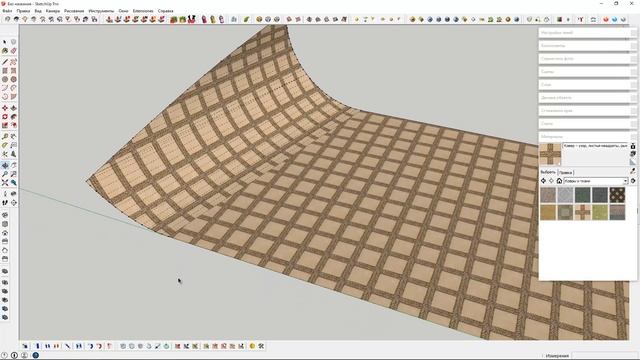This screenshot has height=360, width=640.
Task: Select the Scale tool
Action: [4, 125]
